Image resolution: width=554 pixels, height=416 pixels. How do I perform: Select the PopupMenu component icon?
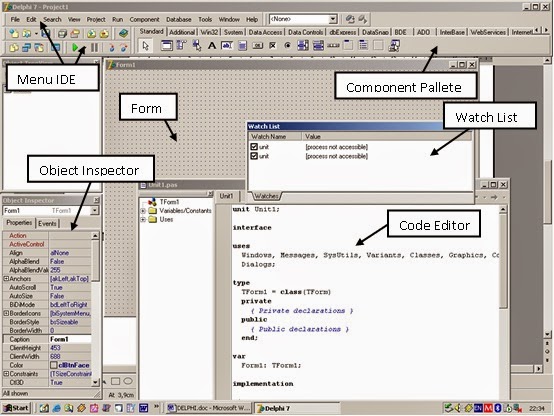point(197,46)
